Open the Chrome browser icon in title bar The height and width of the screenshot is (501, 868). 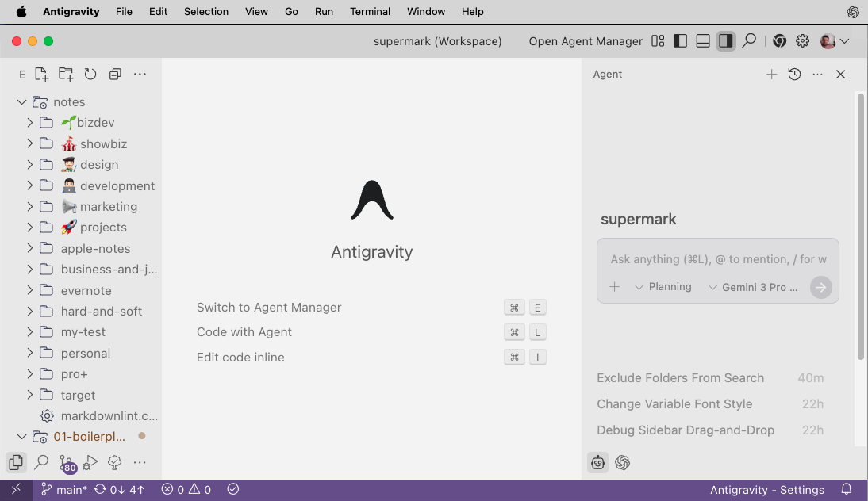pos(779,41)
